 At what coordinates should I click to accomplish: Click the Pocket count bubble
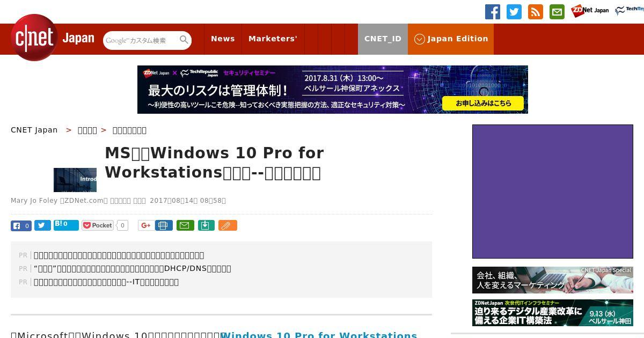pos(122,226)
